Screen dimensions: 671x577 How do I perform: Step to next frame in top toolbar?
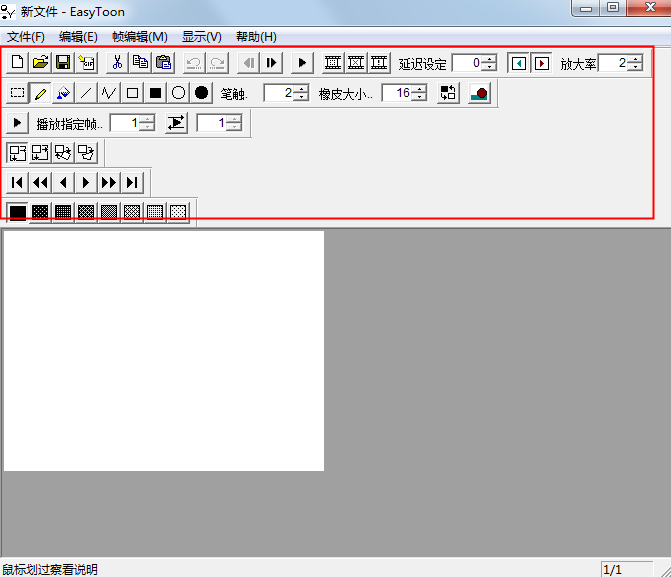point(271,63)
